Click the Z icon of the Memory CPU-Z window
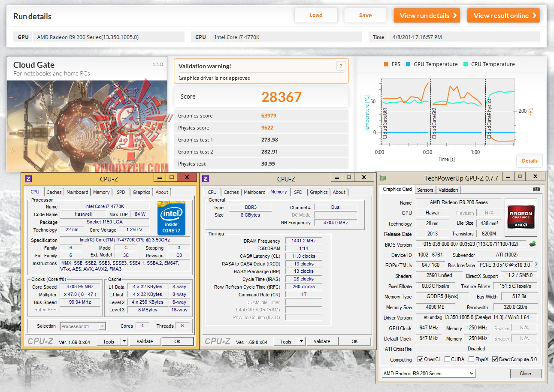Viewport: 554px width, 392px height. pyautogui.click(x=206, y=178)
